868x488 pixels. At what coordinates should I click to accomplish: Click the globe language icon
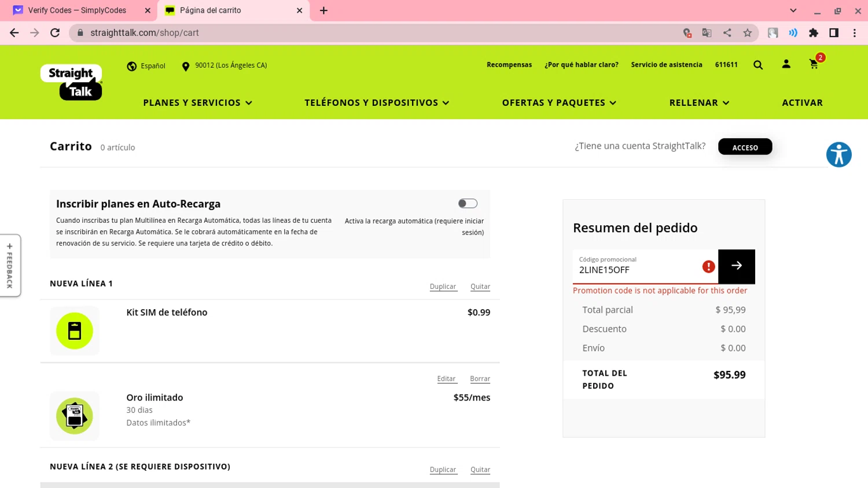point(132,66)
